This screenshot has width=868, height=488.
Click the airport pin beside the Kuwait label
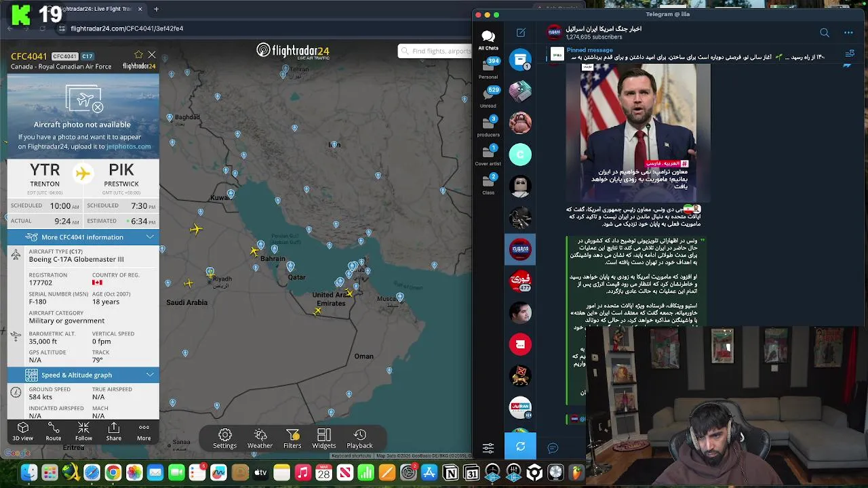(x=231, y=194)
